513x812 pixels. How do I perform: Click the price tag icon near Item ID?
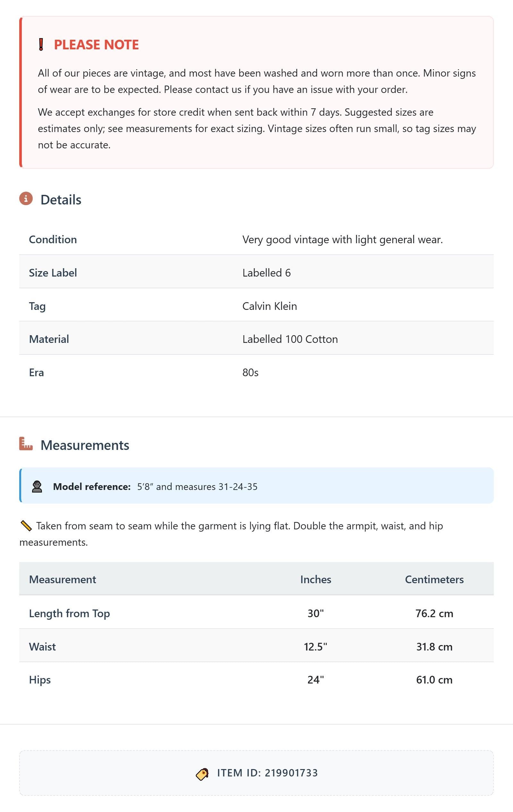click(x=202, y=774)
